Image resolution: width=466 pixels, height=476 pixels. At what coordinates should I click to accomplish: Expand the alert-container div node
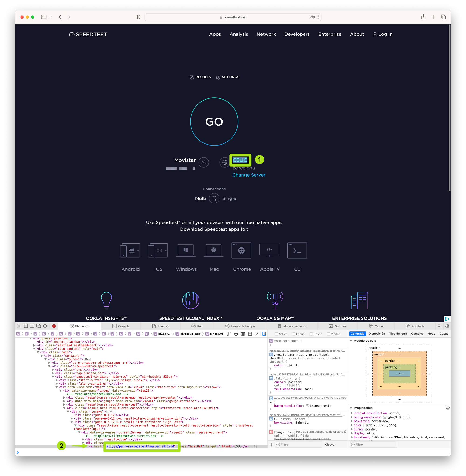tap(57, 383)
